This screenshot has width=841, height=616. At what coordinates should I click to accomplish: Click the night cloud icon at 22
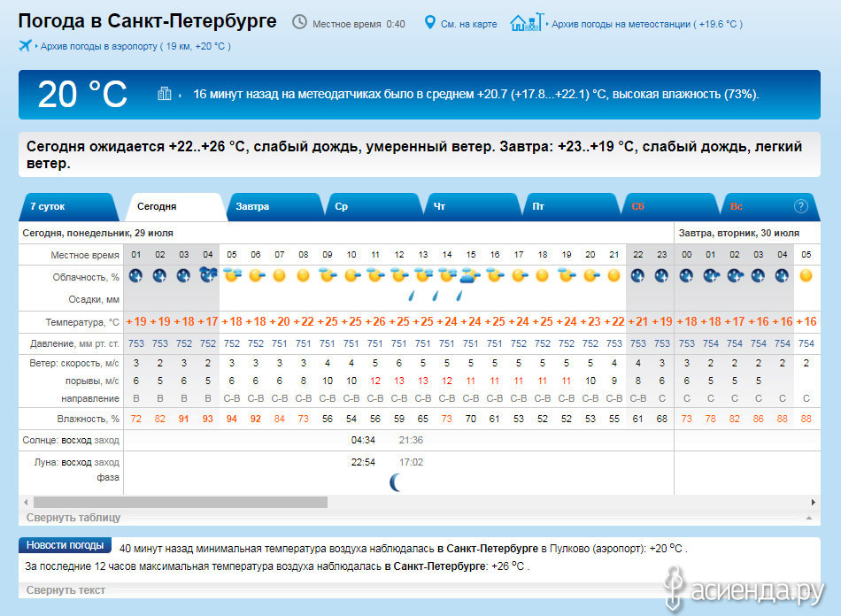637,275
